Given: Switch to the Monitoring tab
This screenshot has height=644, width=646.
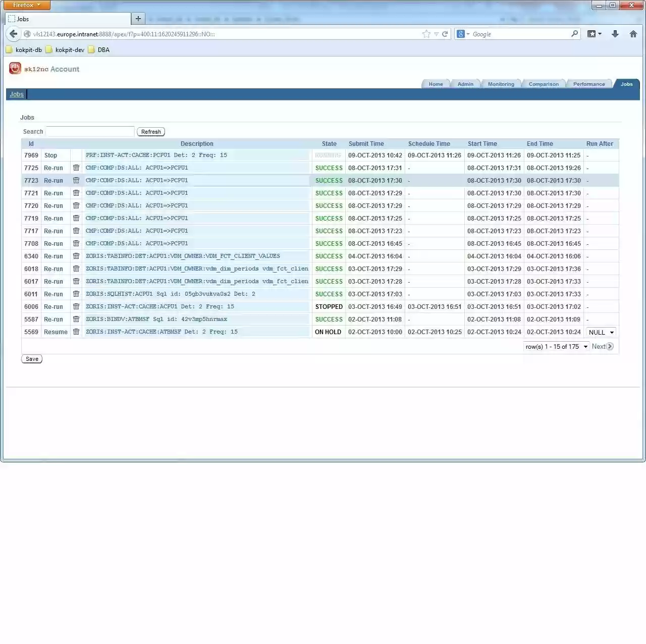Looking at the screenshot, I should click(x=501, y=84).
